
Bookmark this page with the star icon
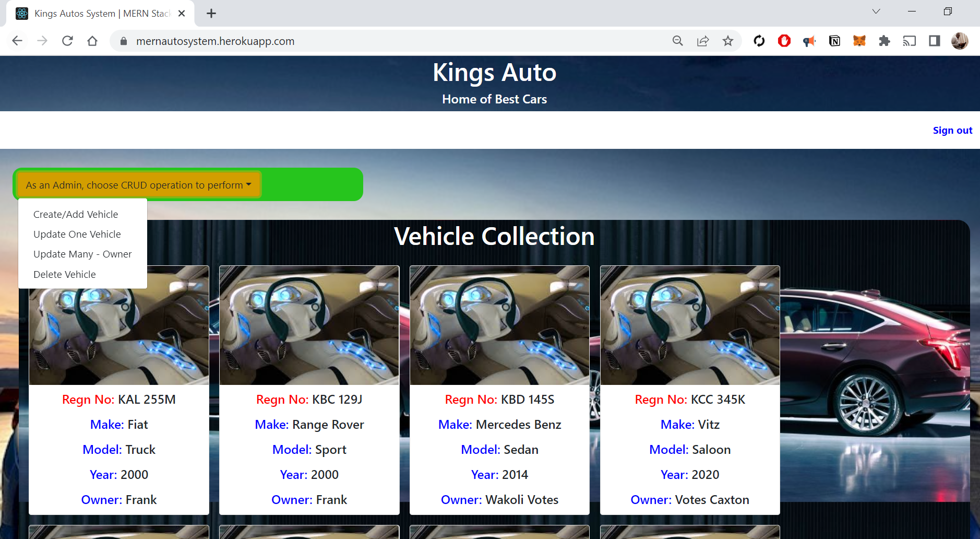pos(728,41)
